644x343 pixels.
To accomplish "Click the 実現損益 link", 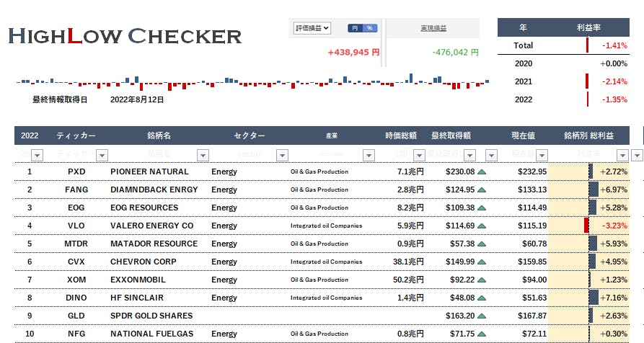I will pos(433,28).
